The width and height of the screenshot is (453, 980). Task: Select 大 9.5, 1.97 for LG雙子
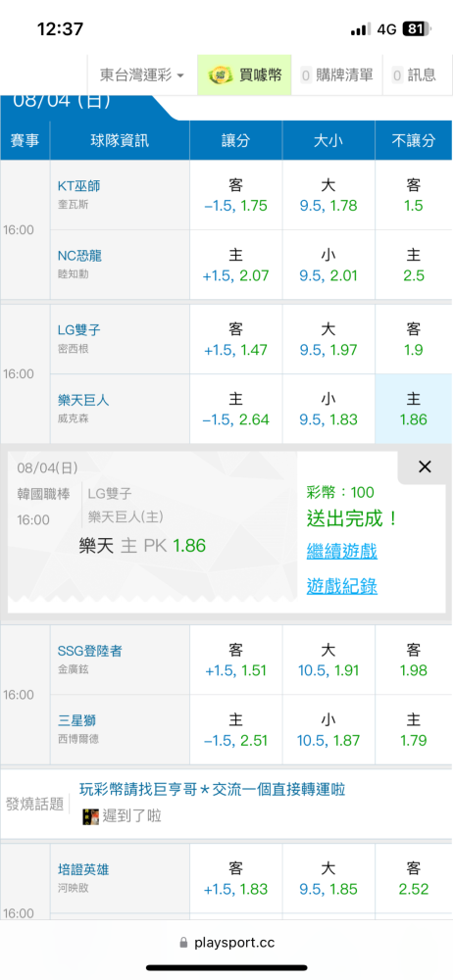[328, 339]
